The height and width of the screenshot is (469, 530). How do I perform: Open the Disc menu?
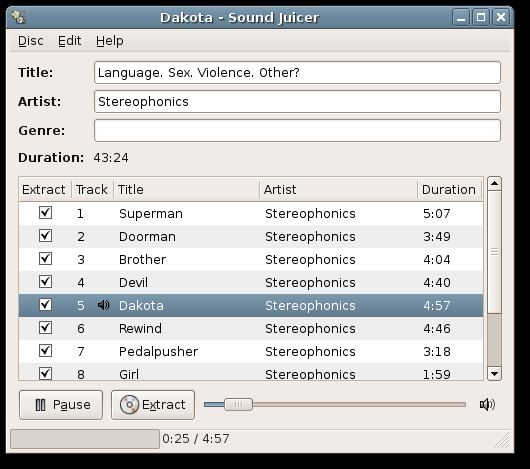(x=31, y=41)
